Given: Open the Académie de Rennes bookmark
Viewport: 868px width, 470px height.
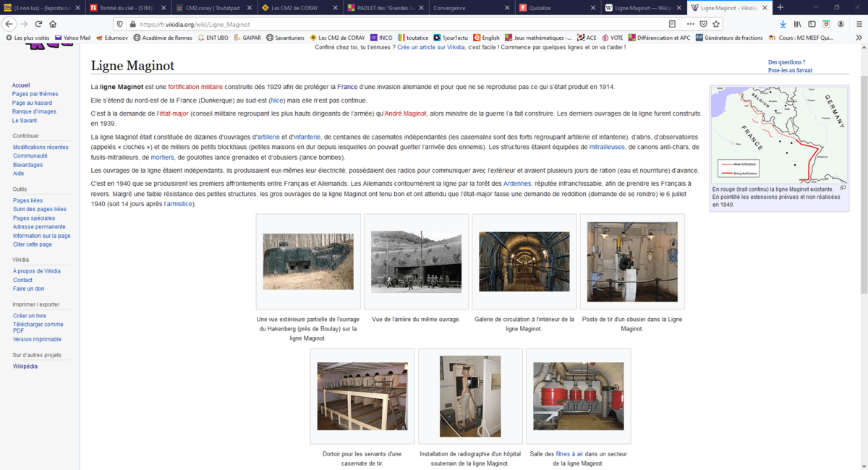Looking at the screenshot, I should (163, 38).
